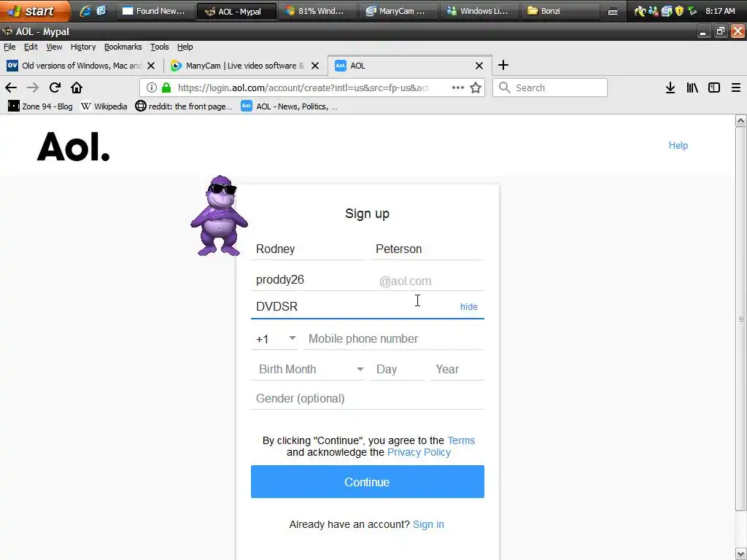The image size is (747, 560).
Task: Open the downloads panel
Action: click(670, 87)
